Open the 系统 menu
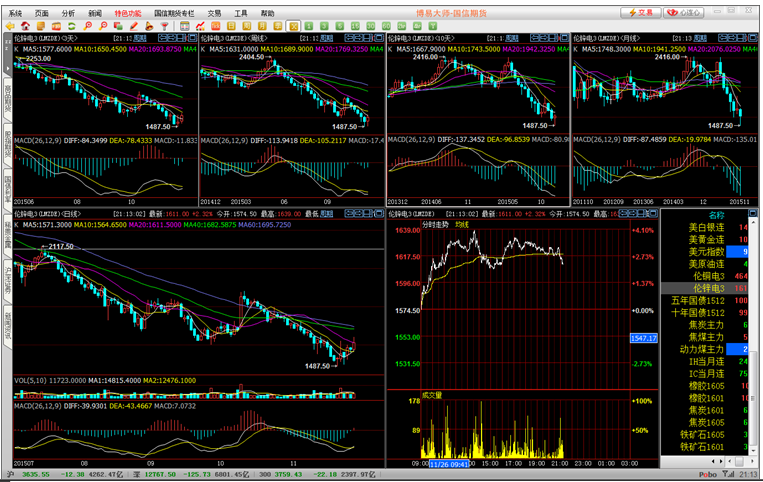Viewport: 763px width, 482px height. click(x=16, y=13)
